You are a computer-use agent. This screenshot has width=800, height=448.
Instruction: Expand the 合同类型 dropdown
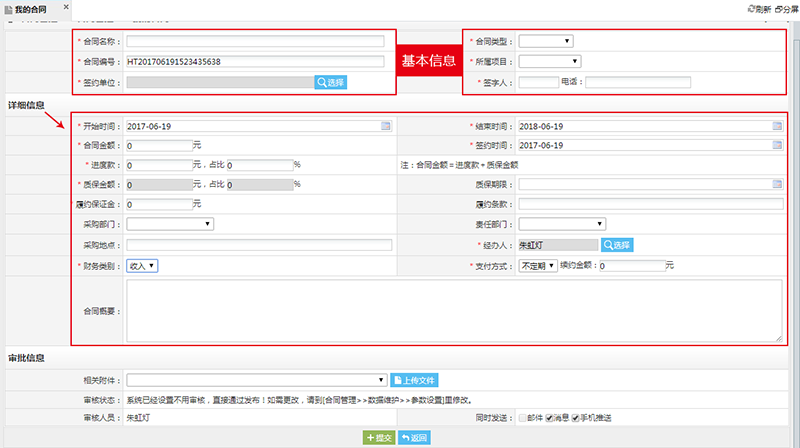546,41
